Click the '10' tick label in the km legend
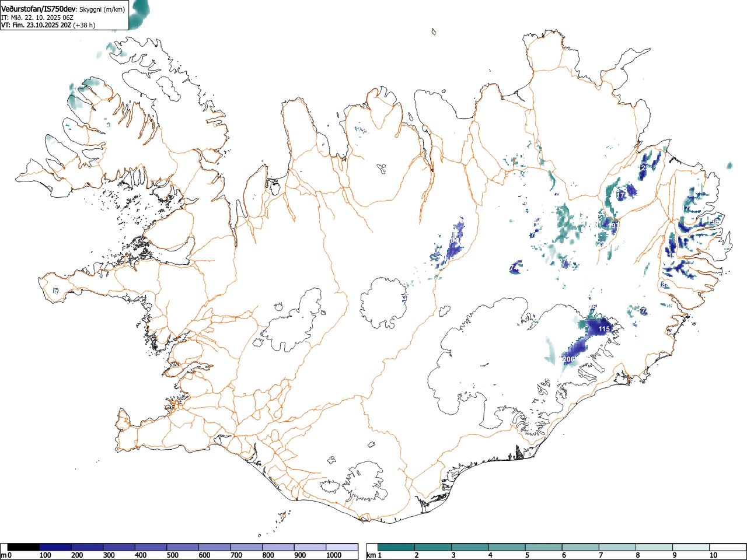The image size is (747, 560). [713, 555]
